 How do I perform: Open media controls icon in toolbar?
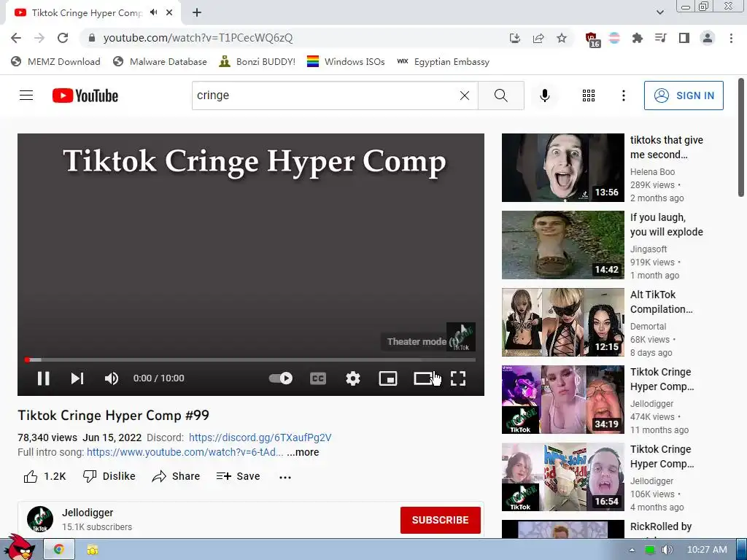click(x=660, y=38)
